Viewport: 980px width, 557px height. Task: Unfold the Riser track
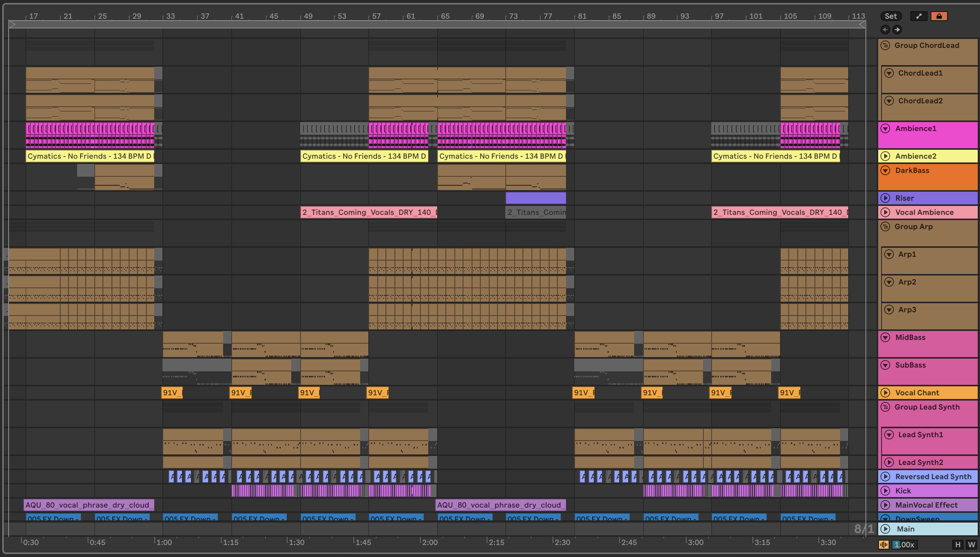pos(885,198)
